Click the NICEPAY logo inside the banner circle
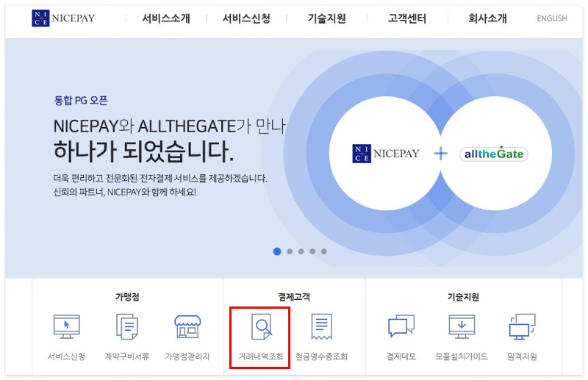 click(385, 154)
